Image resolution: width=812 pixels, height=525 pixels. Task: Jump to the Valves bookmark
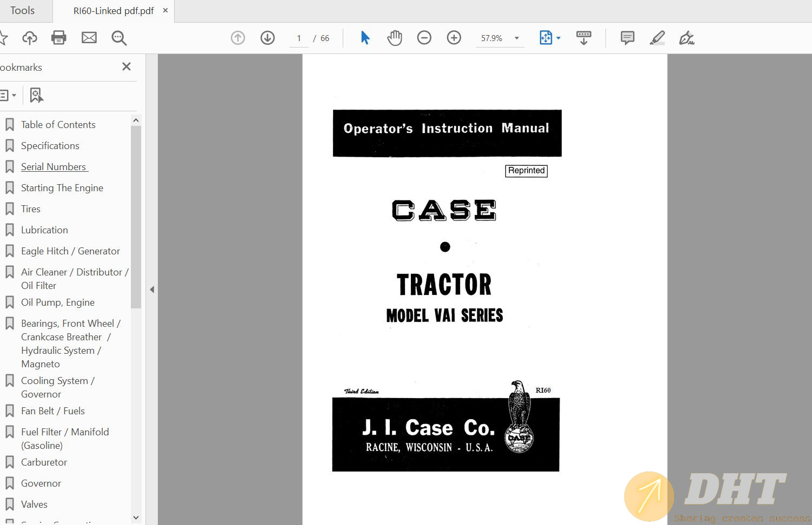coord(34,504)
